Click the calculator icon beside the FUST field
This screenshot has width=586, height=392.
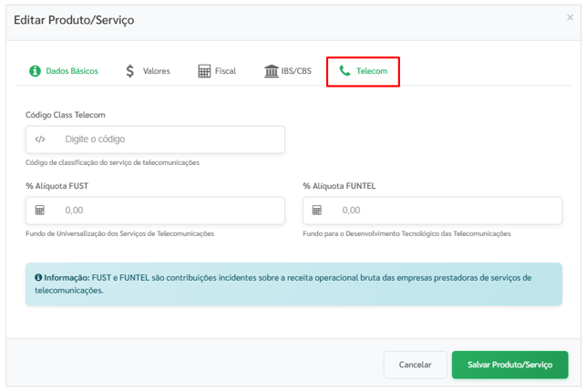click(40, 211)
